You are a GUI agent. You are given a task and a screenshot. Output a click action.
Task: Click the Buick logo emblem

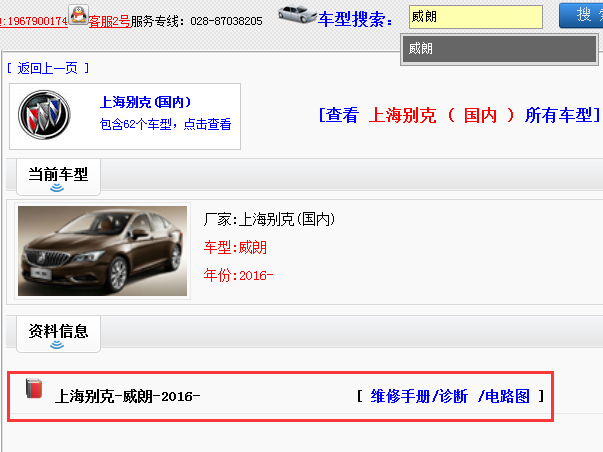coord(44,115)
